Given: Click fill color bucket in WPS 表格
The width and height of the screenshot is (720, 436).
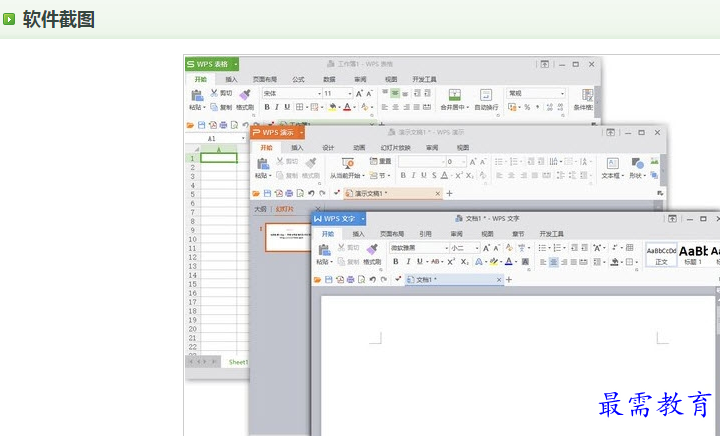Looking at the screenshot, I should click(332, 107).
